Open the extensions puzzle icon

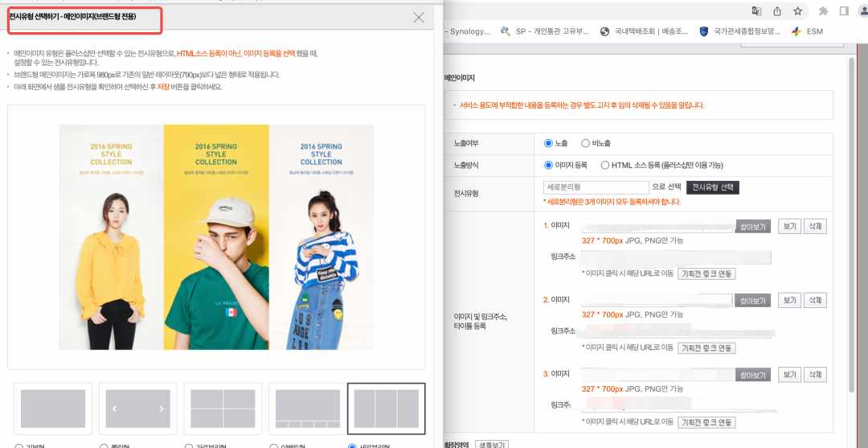(x=823, y=11)
